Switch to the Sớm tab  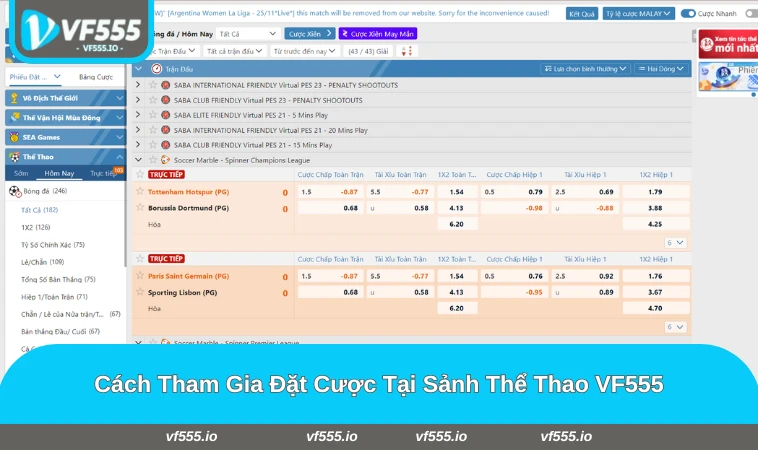[21, 173]
